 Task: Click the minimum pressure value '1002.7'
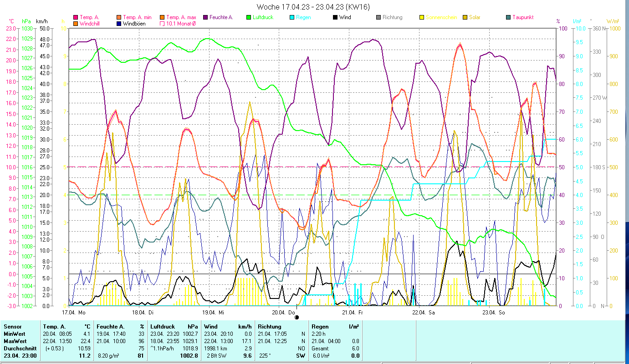[x=189, y=334]
